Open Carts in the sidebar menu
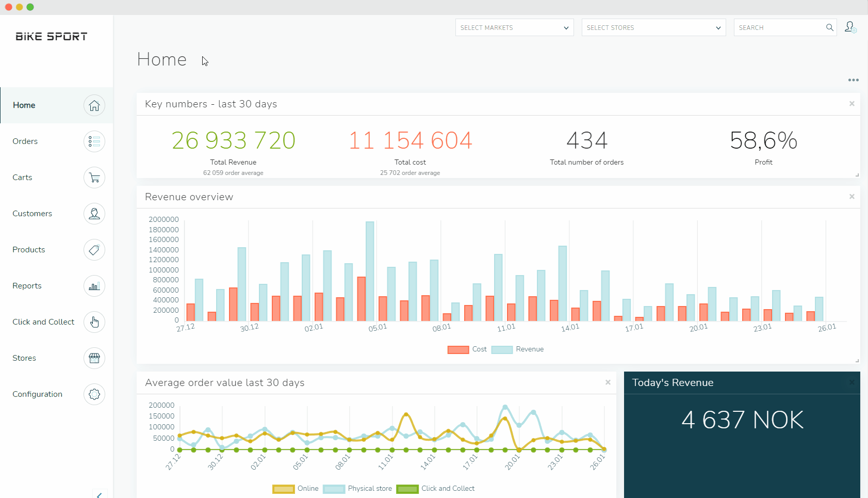 pyautogui.click(x=57, y=178)
